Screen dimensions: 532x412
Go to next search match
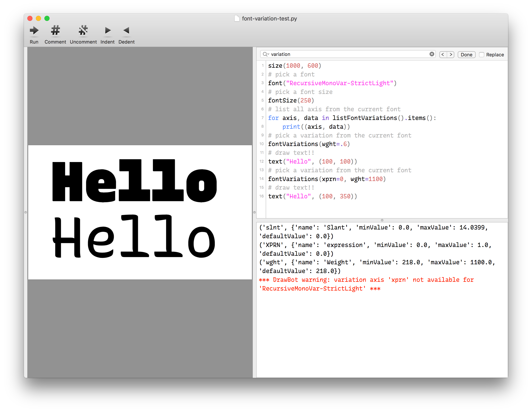(x=451, y=55)
